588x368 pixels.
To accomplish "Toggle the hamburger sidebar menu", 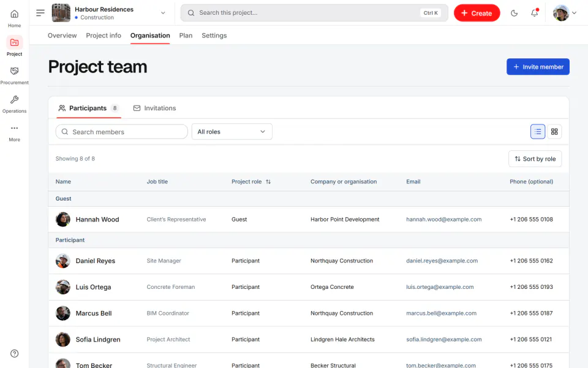I will 40,13.
